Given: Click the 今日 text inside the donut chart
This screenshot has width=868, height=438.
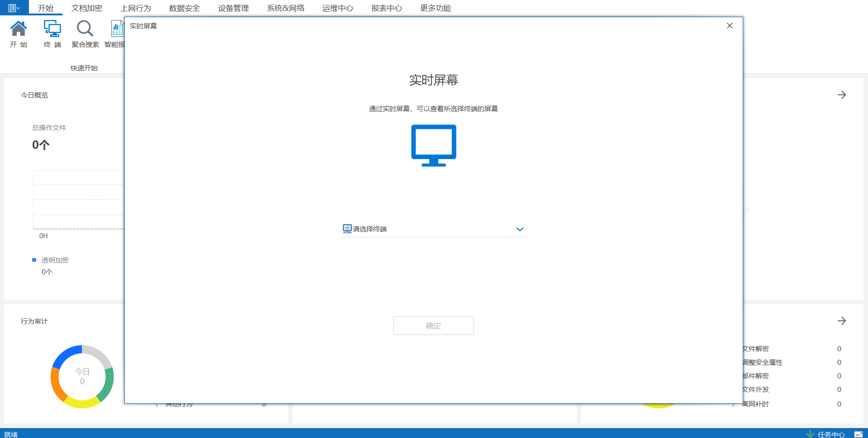Looking at the screenshot, I should tap(82, 372).
